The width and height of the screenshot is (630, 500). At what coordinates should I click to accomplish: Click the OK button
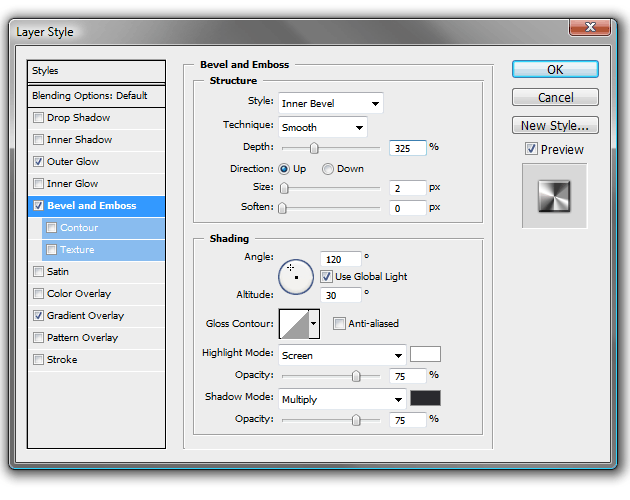pos(555,69)
